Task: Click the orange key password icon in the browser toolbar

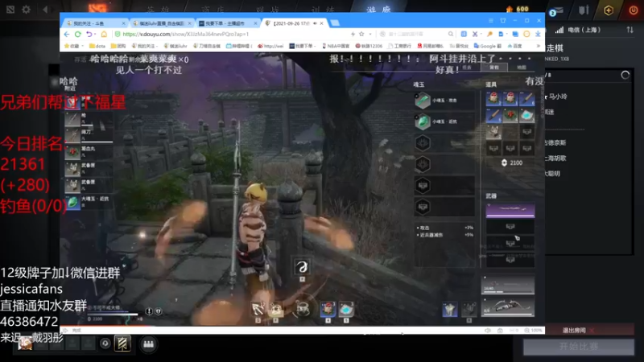Action: click(x=490, y=34)
